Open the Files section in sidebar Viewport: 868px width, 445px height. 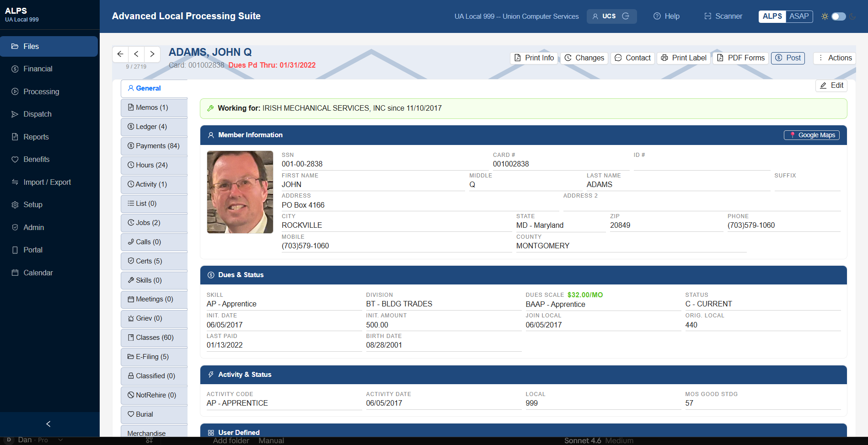pyautogui.click(x=49, y=47)
